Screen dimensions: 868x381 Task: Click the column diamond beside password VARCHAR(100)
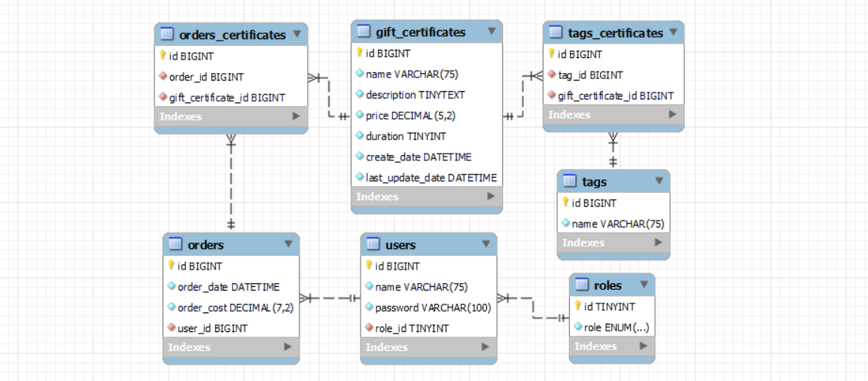[x=369, y=307]
